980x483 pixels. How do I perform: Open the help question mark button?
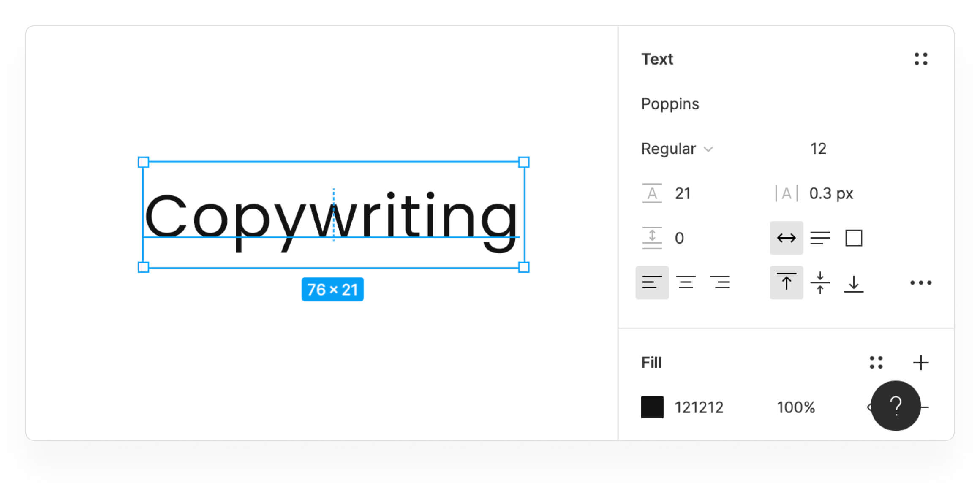896,406
